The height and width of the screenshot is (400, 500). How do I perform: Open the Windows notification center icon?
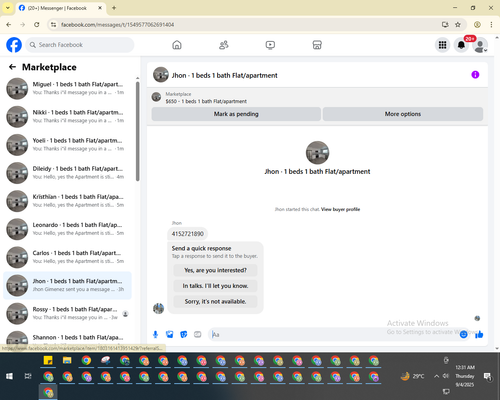(488, 377)
